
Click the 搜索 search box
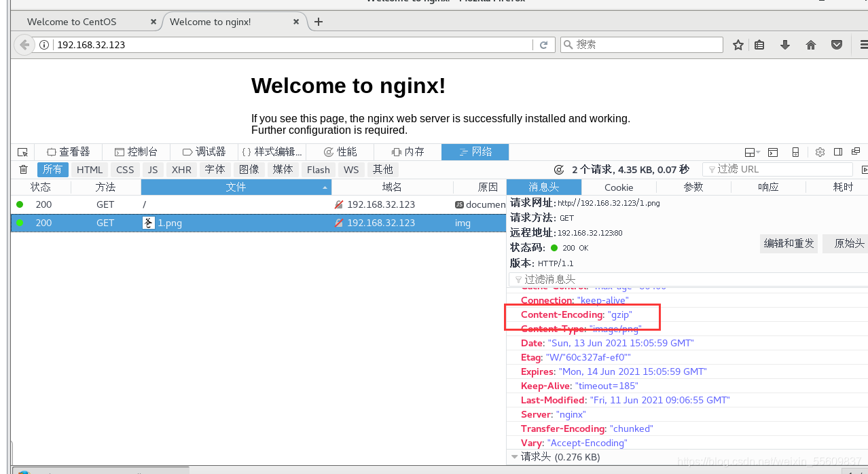tap(642, 45)
